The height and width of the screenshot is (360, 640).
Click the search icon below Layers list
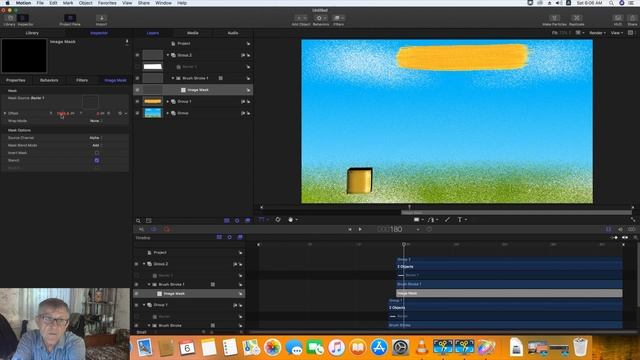pyautogui.click(x=138, y=220)
